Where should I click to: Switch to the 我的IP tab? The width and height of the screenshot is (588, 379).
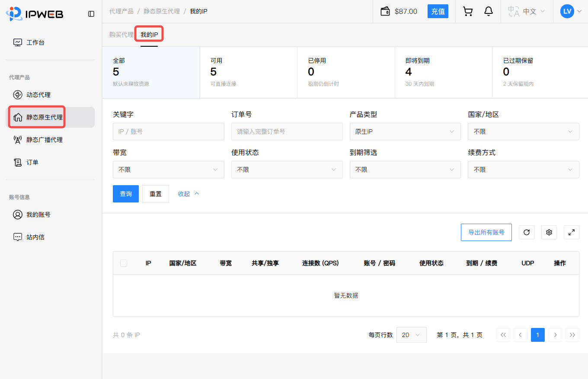(149, 35)
